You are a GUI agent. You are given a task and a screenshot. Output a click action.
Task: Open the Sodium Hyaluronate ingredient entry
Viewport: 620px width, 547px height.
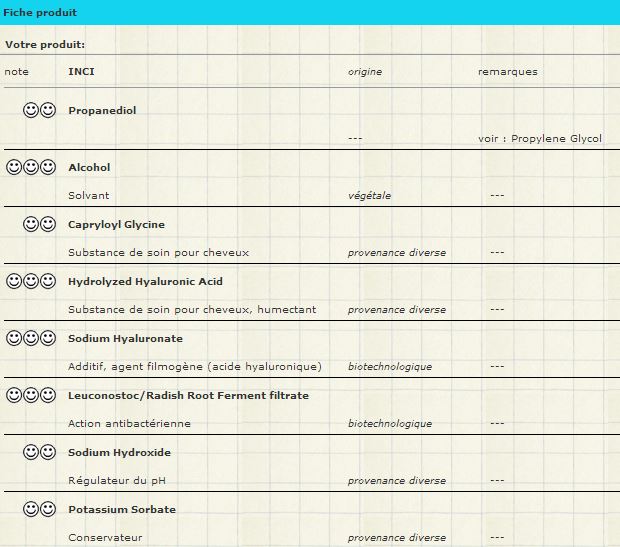pos(125,339)
